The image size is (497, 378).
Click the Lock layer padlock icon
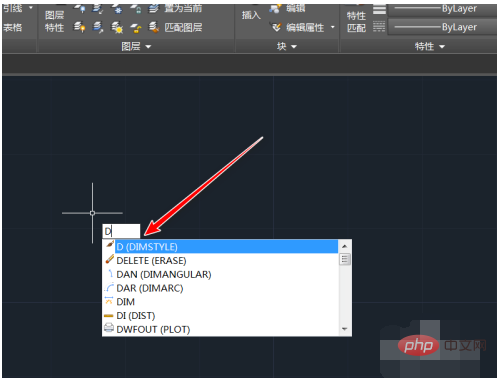(136, 8)
